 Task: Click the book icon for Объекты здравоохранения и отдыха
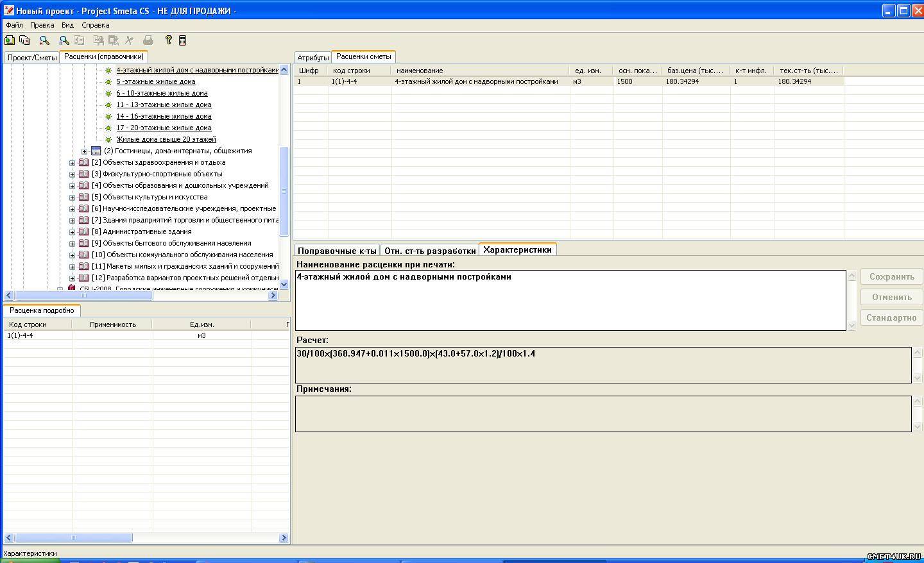[83, 163]
